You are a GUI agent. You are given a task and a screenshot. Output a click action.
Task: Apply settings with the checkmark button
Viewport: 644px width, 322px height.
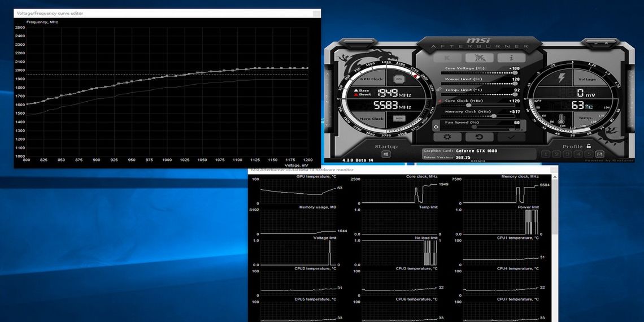pos(511,137)
